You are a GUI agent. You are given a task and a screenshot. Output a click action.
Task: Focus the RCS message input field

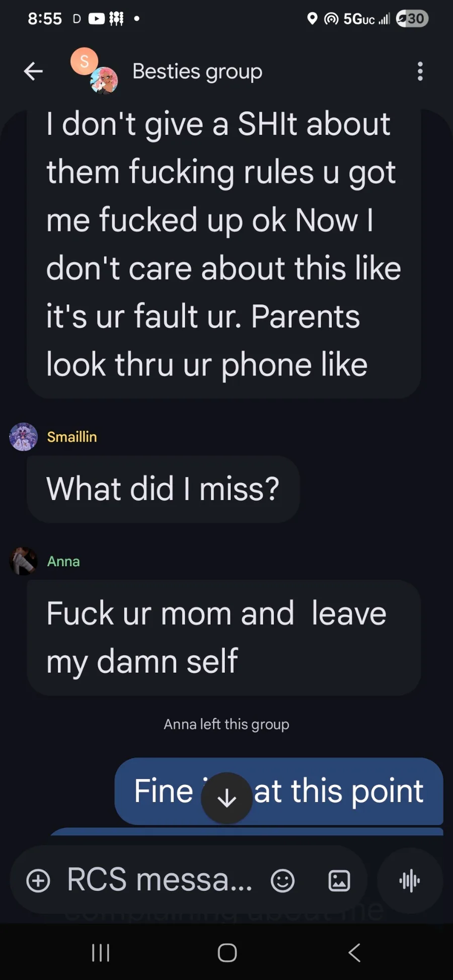pos(160,880)
